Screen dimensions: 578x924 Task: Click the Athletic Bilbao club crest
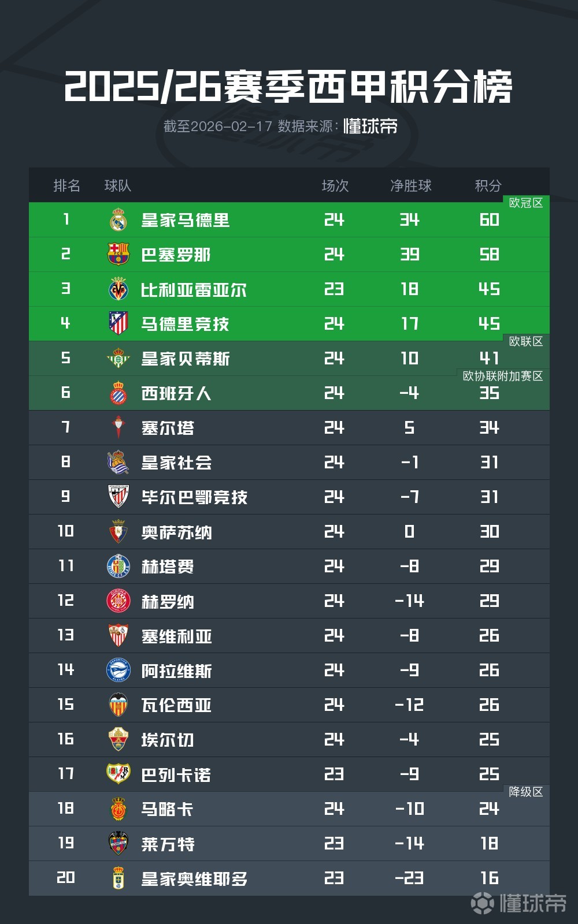pyautogui.click(x=118, y=497)
